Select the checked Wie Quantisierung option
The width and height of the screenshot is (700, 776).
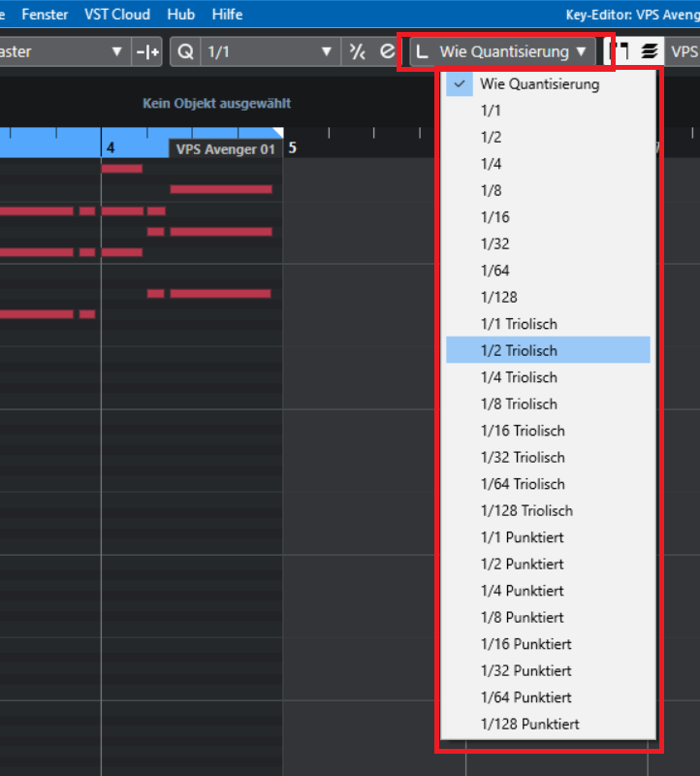[x=539, y=84]
